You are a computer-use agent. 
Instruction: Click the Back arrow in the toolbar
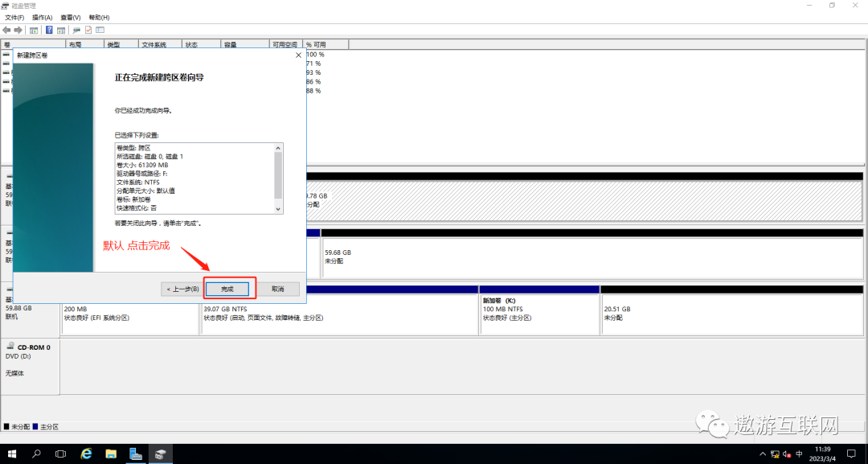(x=6, y=30)
